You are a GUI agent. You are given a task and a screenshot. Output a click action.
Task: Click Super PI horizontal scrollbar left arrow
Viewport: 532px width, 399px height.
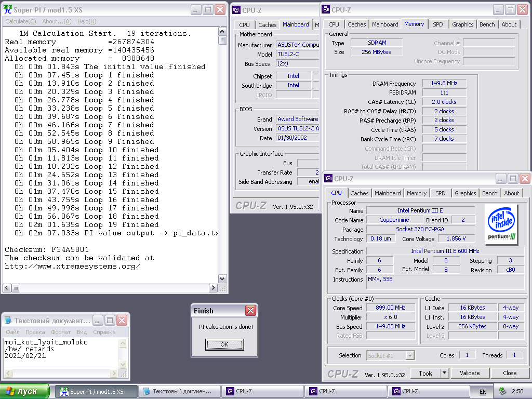tap(7, 288)
